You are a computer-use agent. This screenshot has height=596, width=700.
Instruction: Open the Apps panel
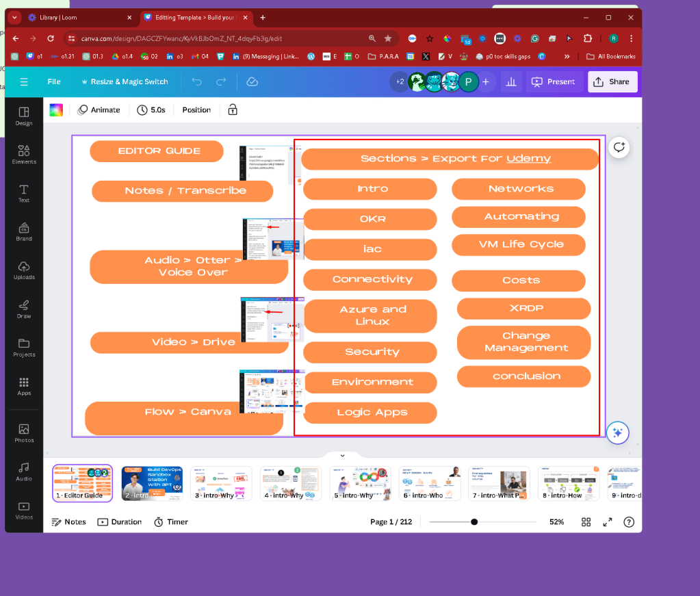24,386
